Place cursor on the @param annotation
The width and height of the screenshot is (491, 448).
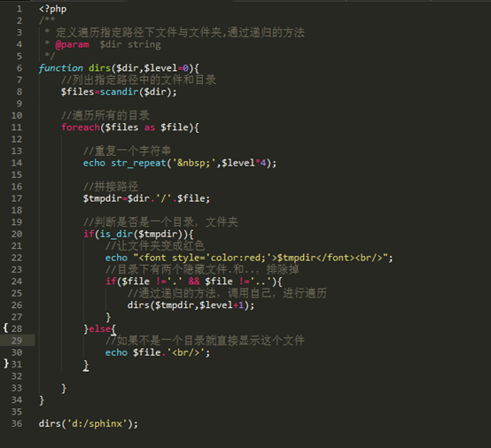pyautogui.click(x=72, y=44)
